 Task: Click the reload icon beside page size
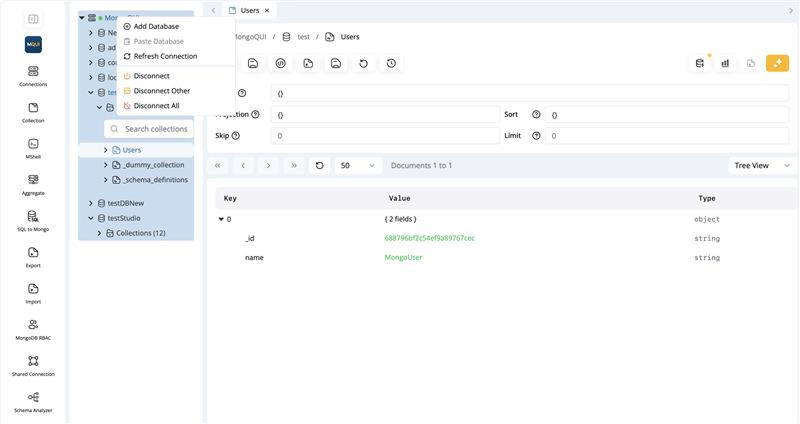tap(319, 165)
